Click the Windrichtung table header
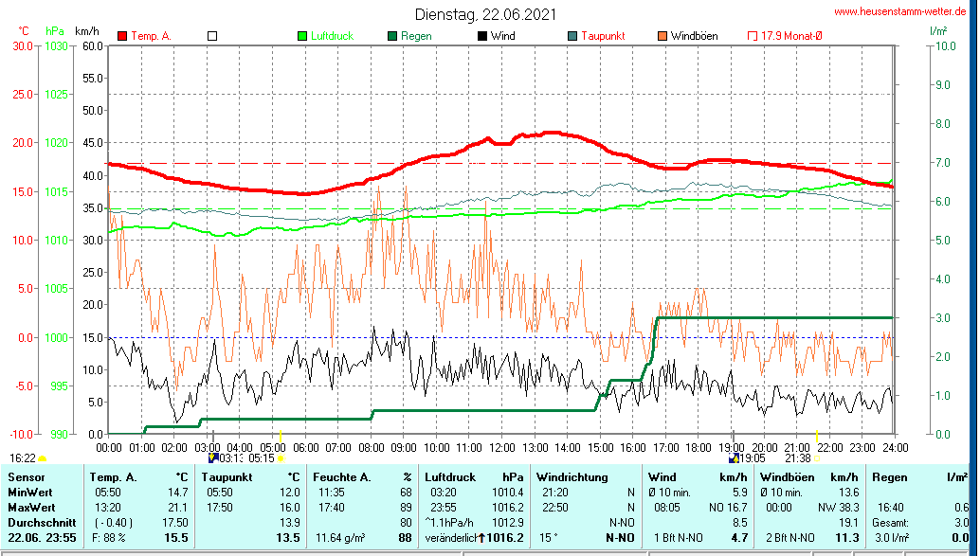 pyautogui.click(x=572, y=477)
